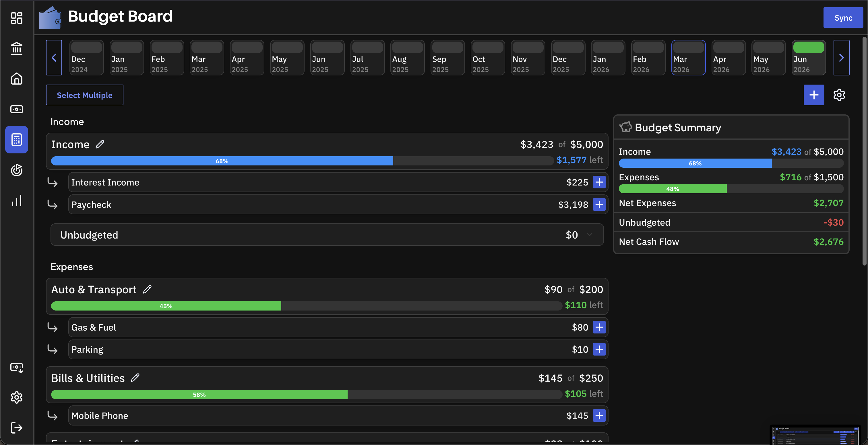
Task: Click the logout icon in sidebar
Action: (17, 428)
